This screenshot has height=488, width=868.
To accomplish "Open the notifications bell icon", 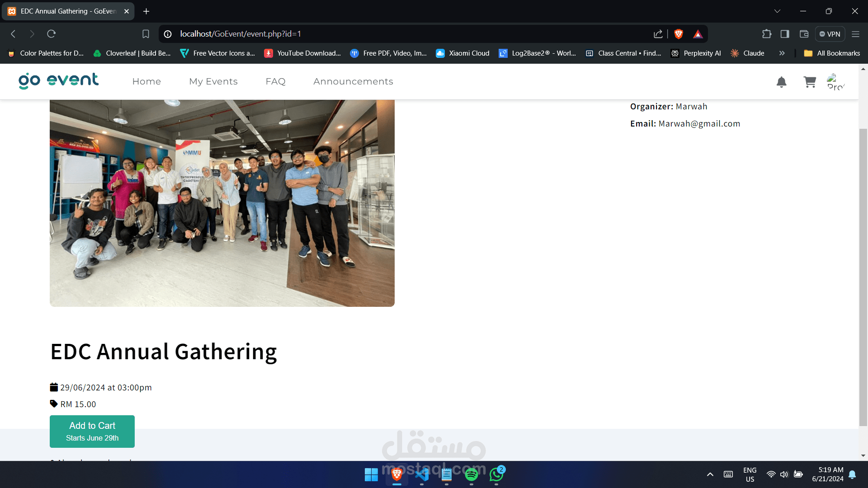I will pos(781,82).
